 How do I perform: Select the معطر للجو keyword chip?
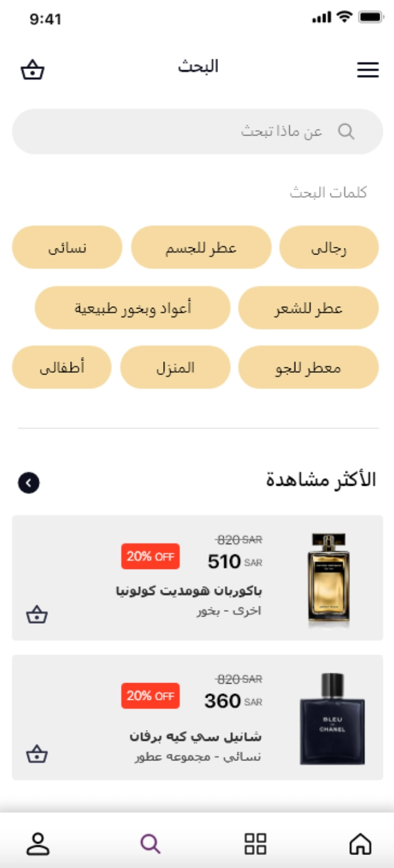[x=308, y=367]
